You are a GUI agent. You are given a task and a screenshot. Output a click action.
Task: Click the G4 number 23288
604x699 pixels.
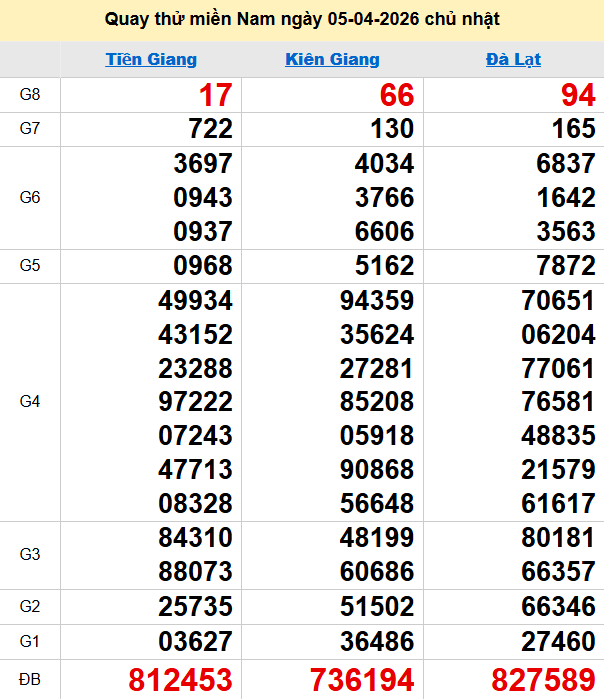pos(196,369)
